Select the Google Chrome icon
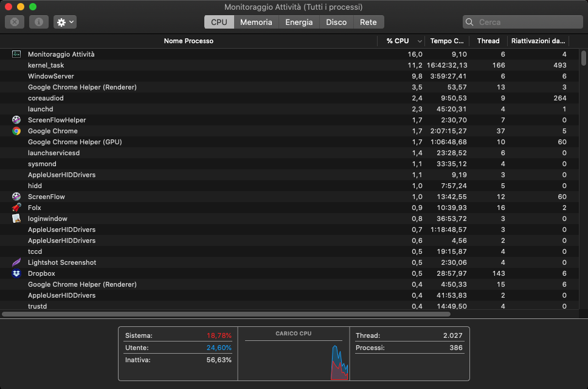Viewport: 588px width, 389px height. (16, 131)
